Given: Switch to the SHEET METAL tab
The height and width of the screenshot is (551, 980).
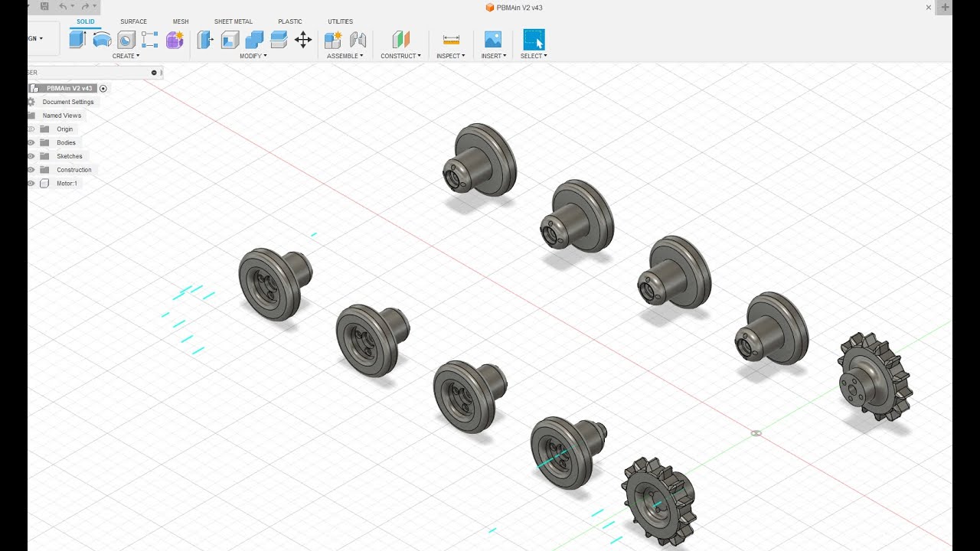Looking at the screenshot, I should coord(234,21).
